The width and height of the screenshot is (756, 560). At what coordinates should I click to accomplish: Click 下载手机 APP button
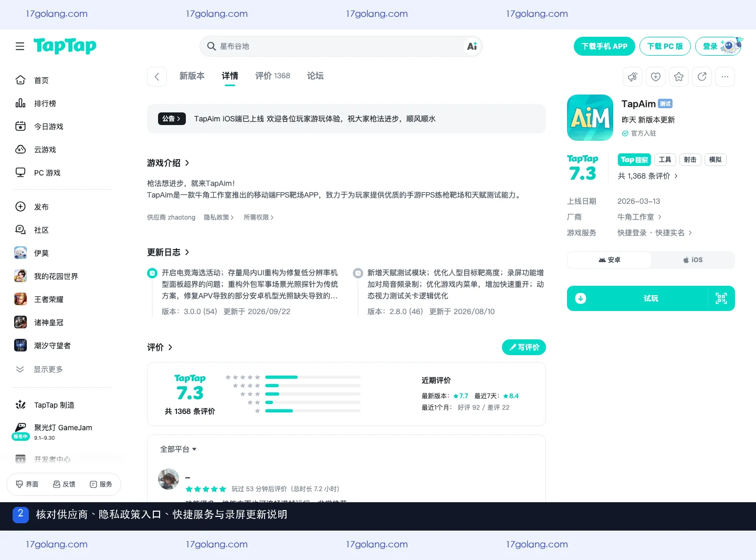(x=604, y=46)
